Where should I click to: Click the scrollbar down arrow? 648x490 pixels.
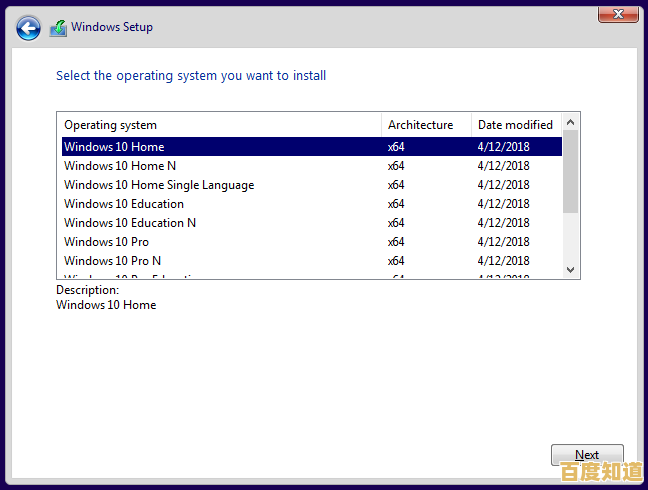[571, 269]
